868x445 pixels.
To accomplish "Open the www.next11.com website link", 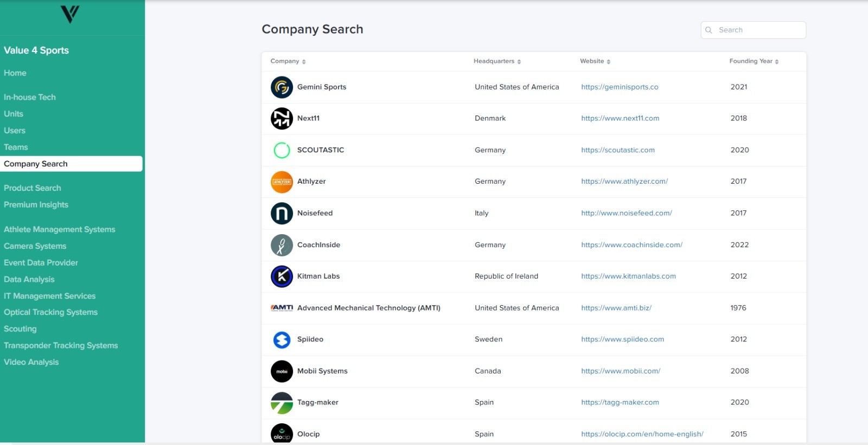I will [620, 119].
